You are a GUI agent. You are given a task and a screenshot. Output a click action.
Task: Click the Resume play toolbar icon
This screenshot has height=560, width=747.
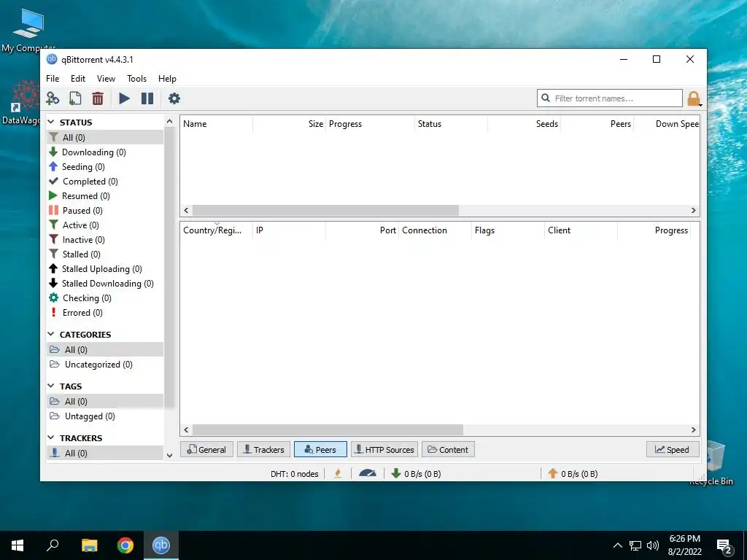pyautogui.click(x=124, y=98)
